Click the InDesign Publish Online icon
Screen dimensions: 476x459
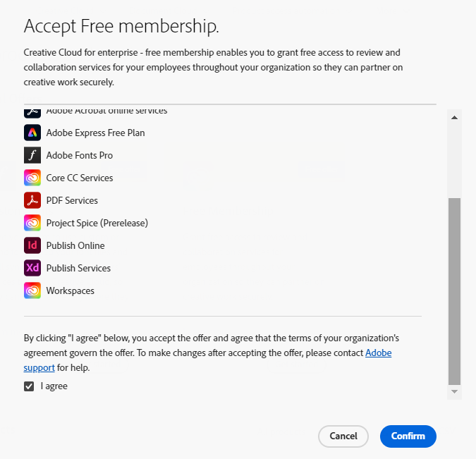pyautogui.click(x=32, y=245)
